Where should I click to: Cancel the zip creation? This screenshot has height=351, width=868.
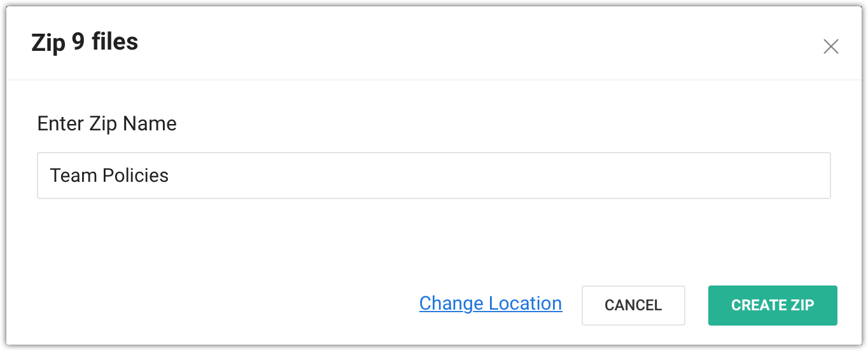pos(633,305)
